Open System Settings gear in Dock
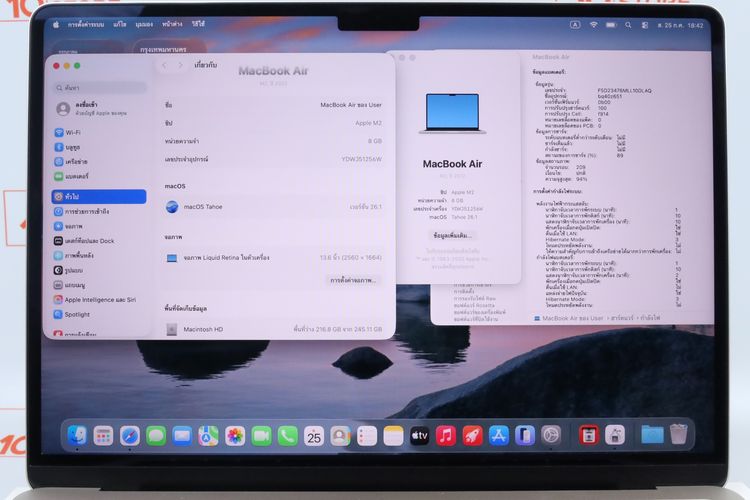The height and width of the screenshot is (500, 750). (551, 436)
